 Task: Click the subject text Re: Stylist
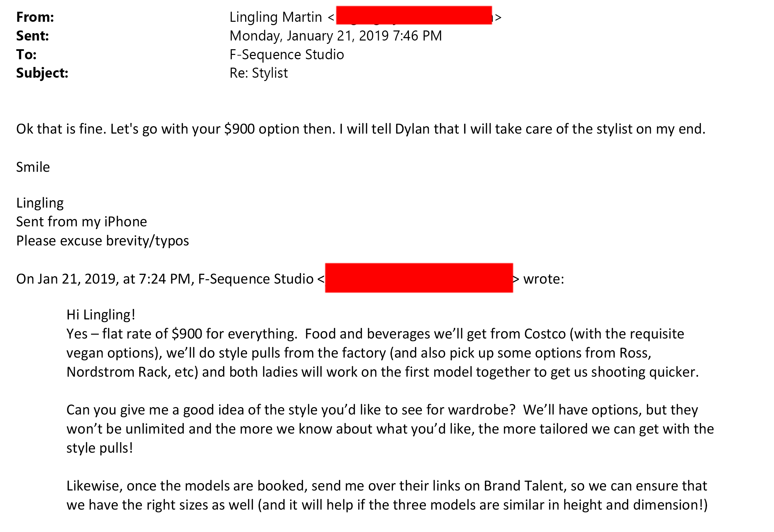click(x=259, y=73)
